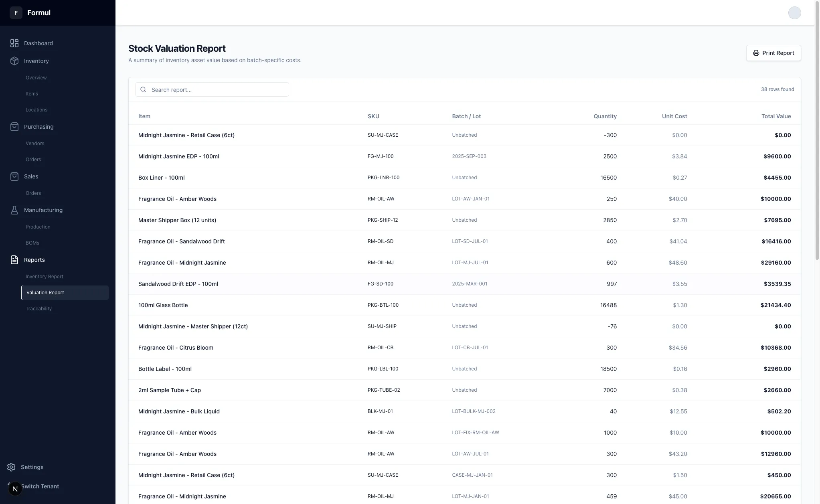Click the Manufacturing flask icon
The width and height of the screenshot is (820, 504).
[x=14, y=210]
